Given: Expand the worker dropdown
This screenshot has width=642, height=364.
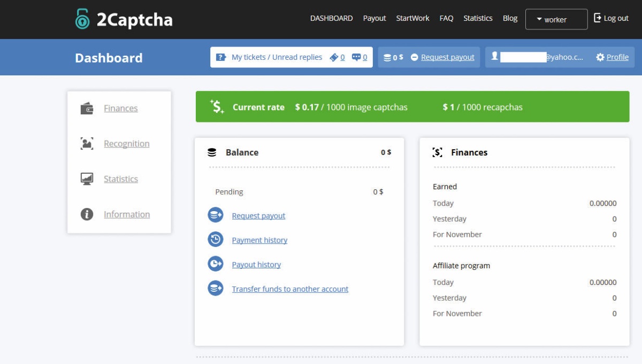Looking at the screenshot, I should (x=556, y=19).
